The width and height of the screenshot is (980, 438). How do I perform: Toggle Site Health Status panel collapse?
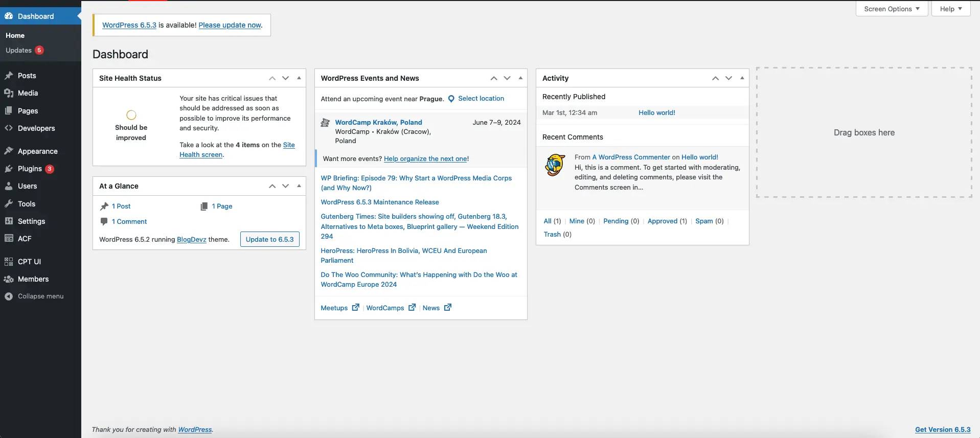pos(299,78)
